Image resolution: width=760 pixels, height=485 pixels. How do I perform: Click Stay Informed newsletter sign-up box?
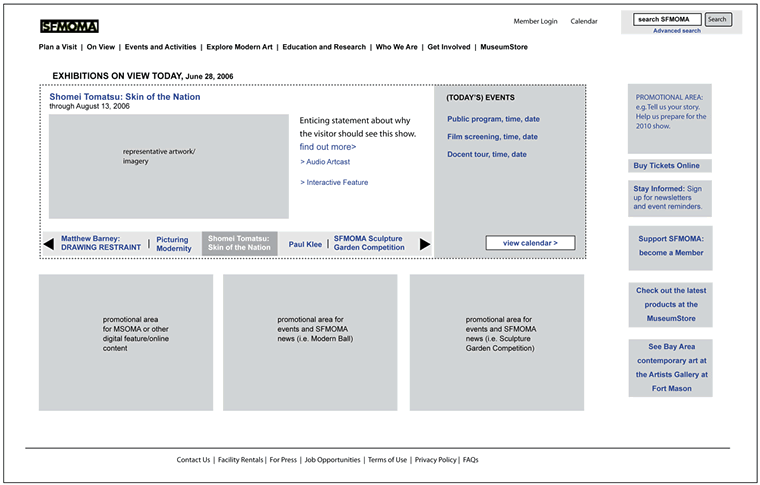(x=670, y=198)
